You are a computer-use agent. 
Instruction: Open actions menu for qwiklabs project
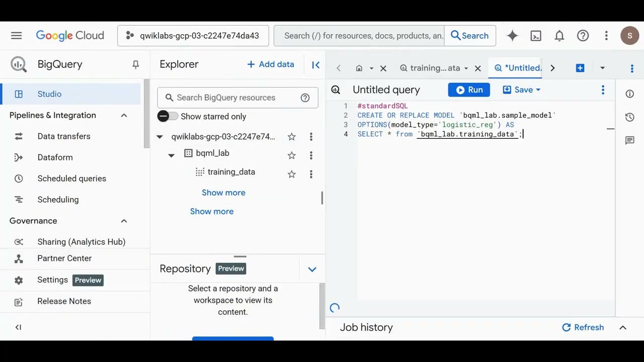pos(311,137)
